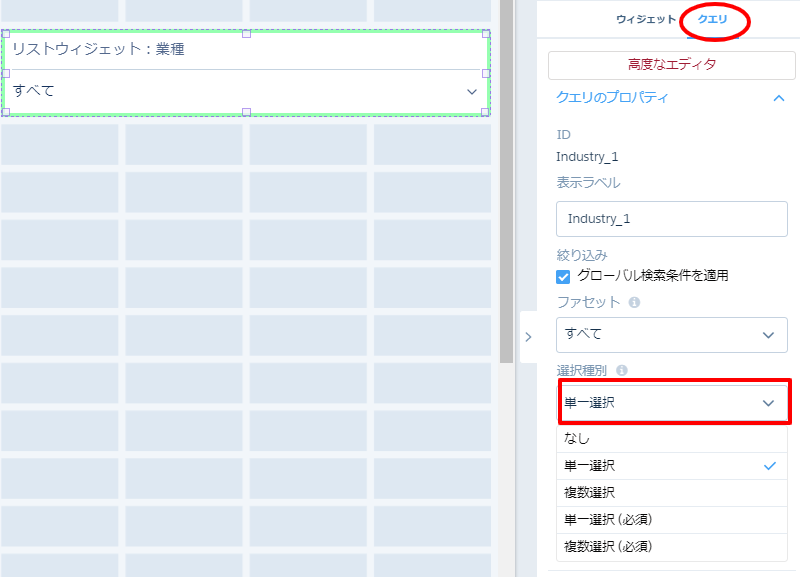Focus the 表示ラベル text field
Image resolution: width=800 pixels, height=577 pixels.
click(x=671, y=218)
